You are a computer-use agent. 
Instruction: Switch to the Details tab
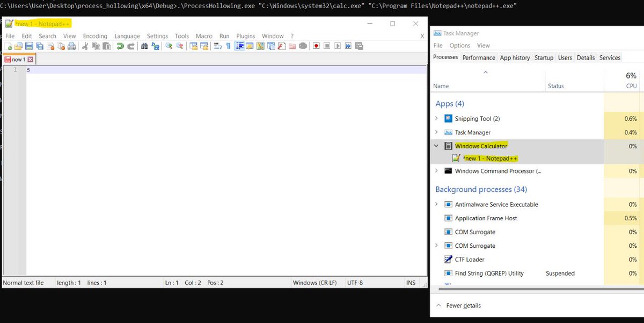pyautogui.click(x=586, y=58)
